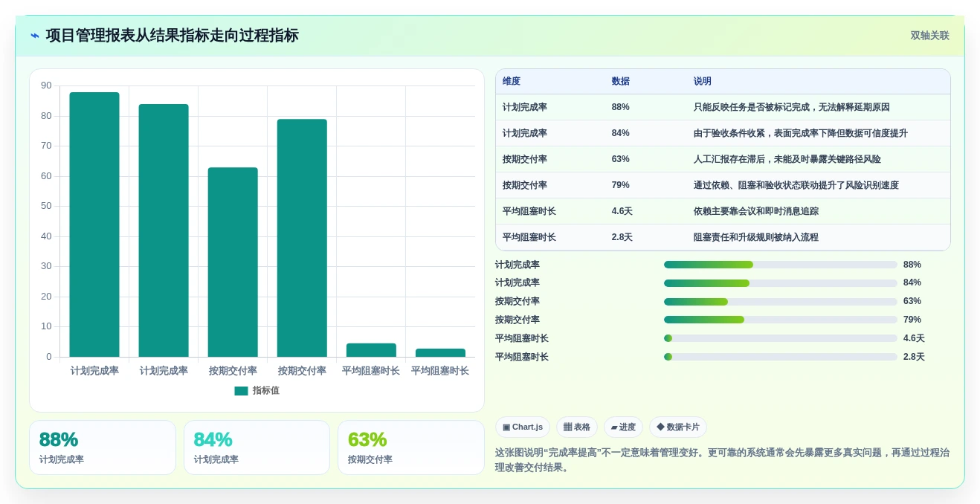This screenshot has height=504, width=980.
Task: Click table cell 依赖主要靠会议和即时消息追踪
Action: (x=755, y=211)
